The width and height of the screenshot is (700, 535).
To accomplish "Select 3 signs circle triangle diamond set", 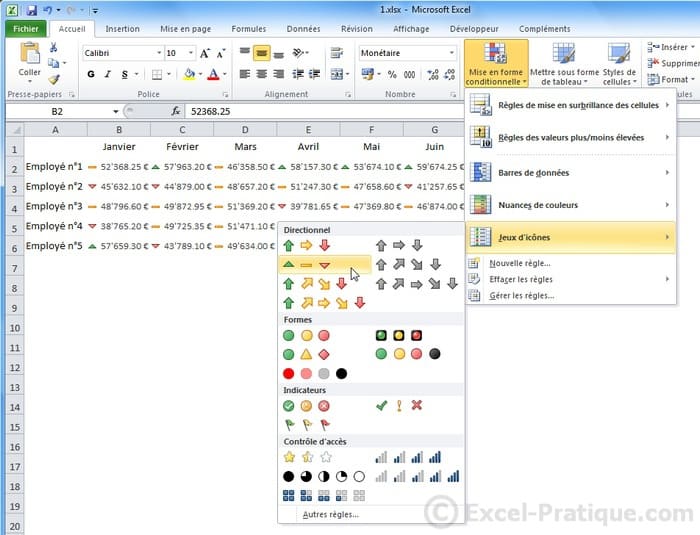I will point(307,355).
